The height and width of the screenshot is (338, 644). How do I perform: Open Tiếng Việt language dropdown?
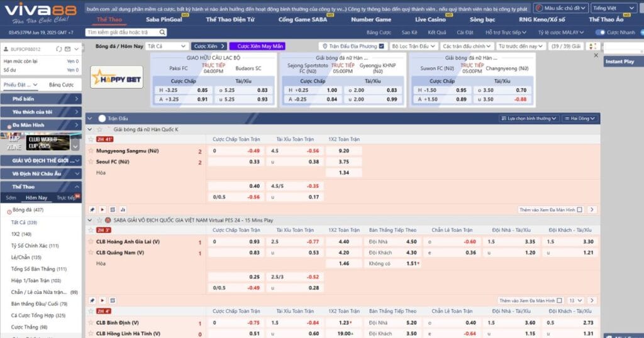(x=614, y=8)
